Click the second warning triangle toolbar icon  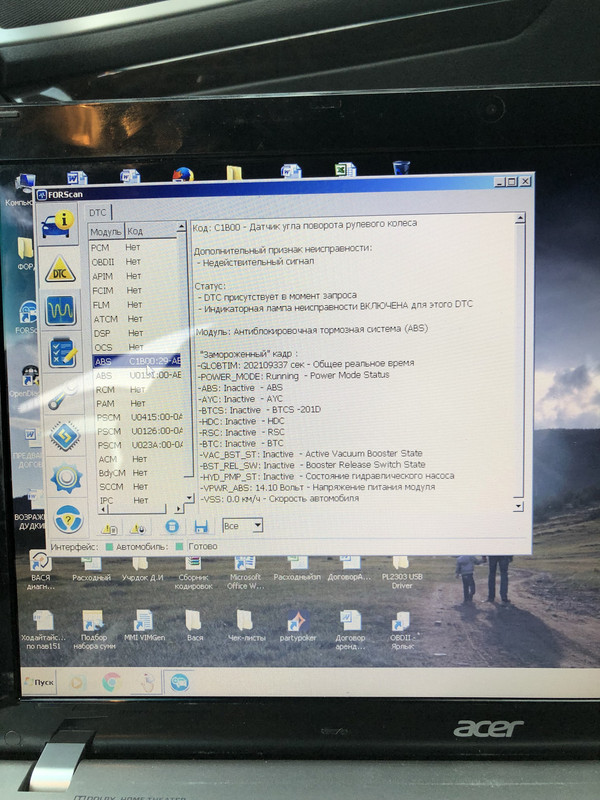tap(138, 528)
